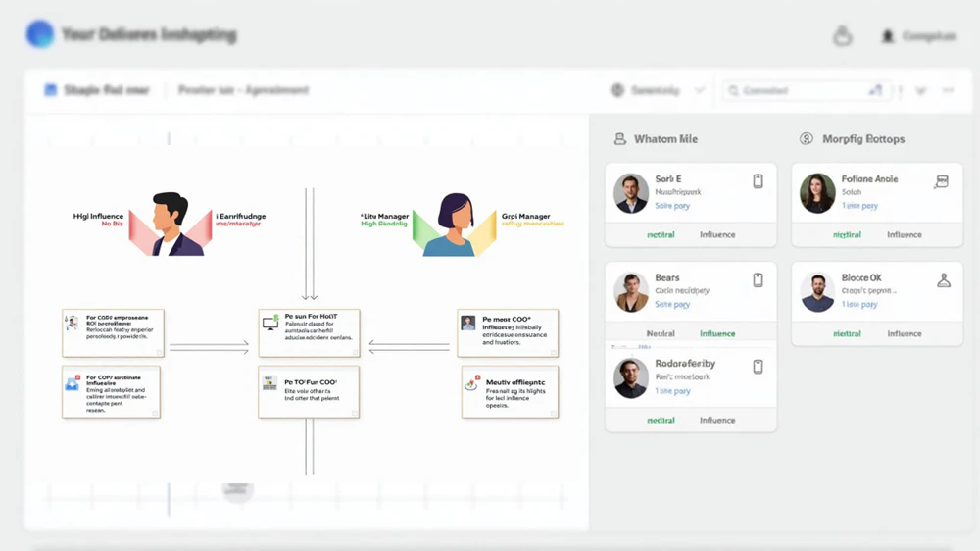Select the Influence tab on the Follone Anole card
The width and height of the screenshot is (980, 551).
click(905, 234)
